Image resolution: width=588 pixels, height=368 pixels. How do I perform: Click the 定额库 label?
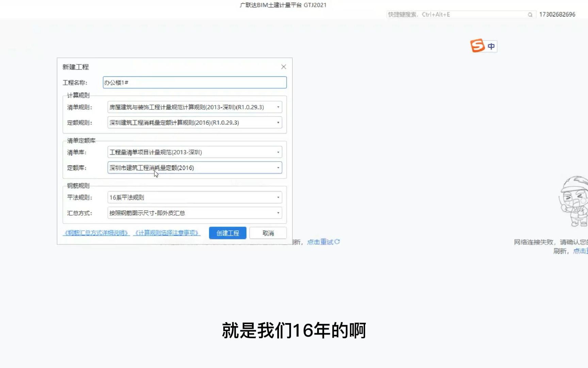[x=77, y=168]
